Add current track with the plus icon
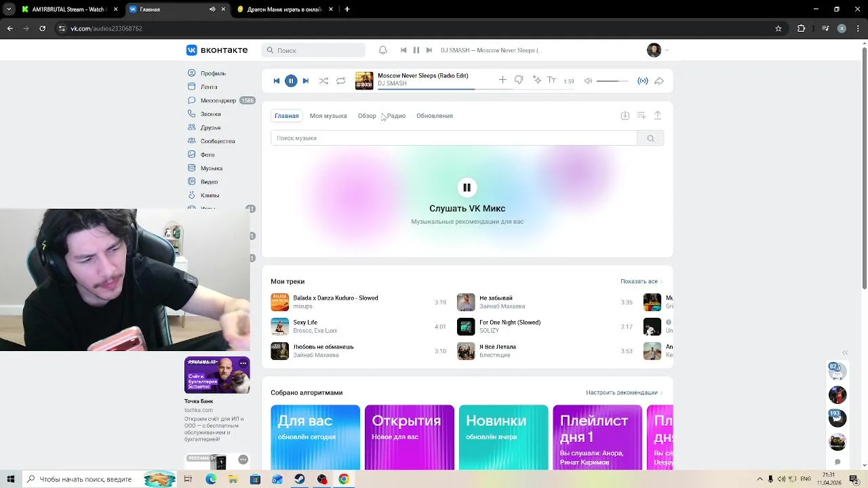Screen dimensions: 868x488 502,80
